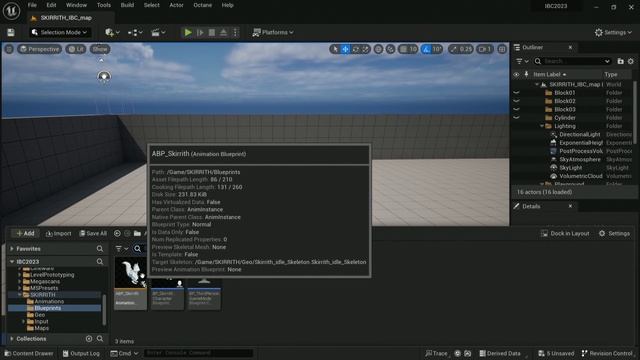This screenshot has width=640, height=360.
Task: Select the SKIRRITH_IBC_map level tab
Action: click(x=66, y=18)
